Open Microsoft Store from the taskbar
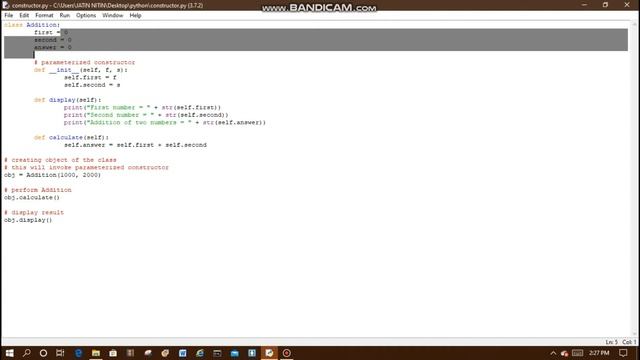The width and height of the screenshot is (640, 360). click(x=113, y=353)
